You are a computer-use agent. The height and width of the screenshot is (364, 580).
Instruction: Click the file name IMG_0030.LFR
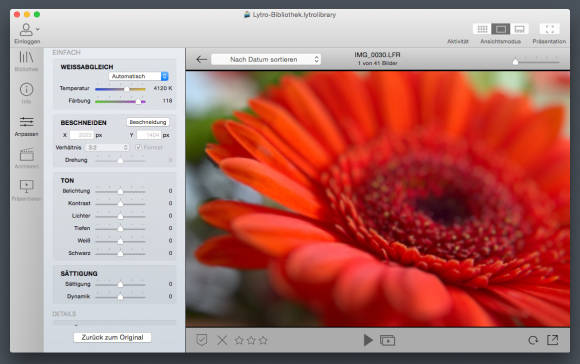pos(377,55)
